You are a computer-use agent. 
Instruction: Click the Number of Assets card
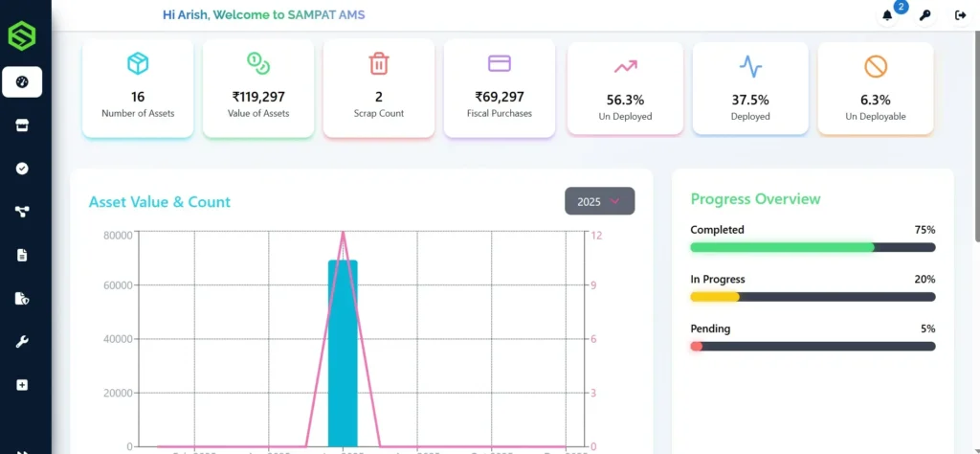[138, 88]
